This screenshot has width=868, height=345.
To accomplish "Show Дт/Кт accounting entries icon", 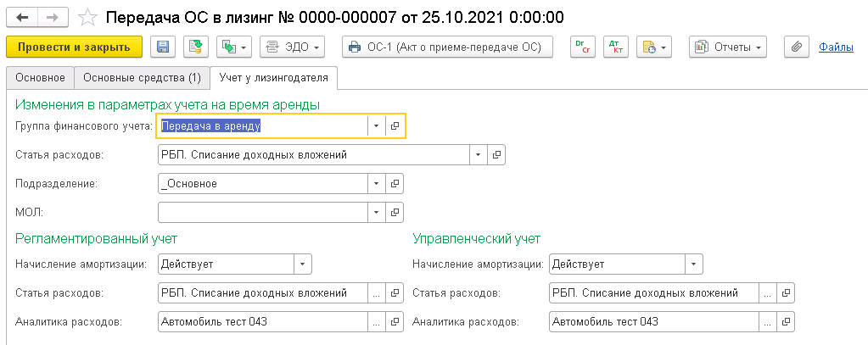I will coord(615,47).
